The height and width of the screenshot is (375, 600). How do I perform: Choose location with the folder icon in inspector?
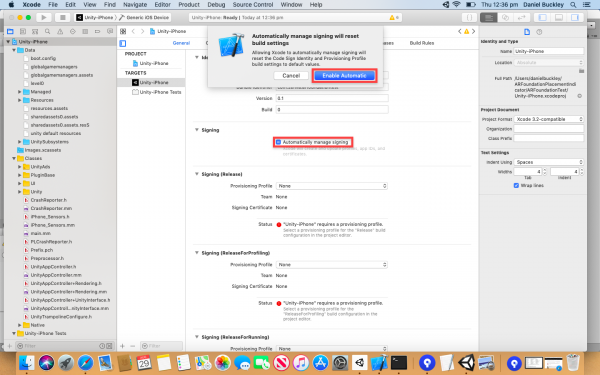click(581, 71)
